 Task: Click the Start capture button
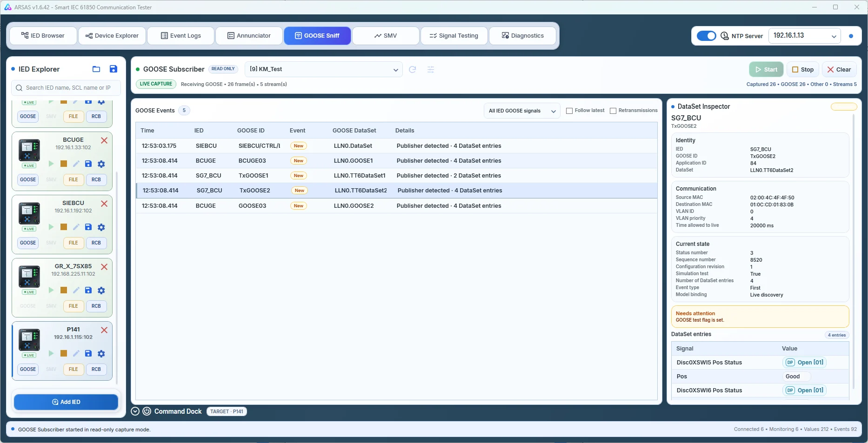tap(766, 70)
